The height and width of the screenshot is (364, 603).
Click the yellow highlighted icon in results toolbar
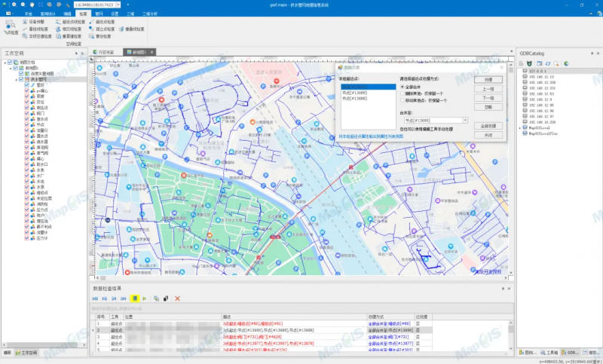point(135,299)
